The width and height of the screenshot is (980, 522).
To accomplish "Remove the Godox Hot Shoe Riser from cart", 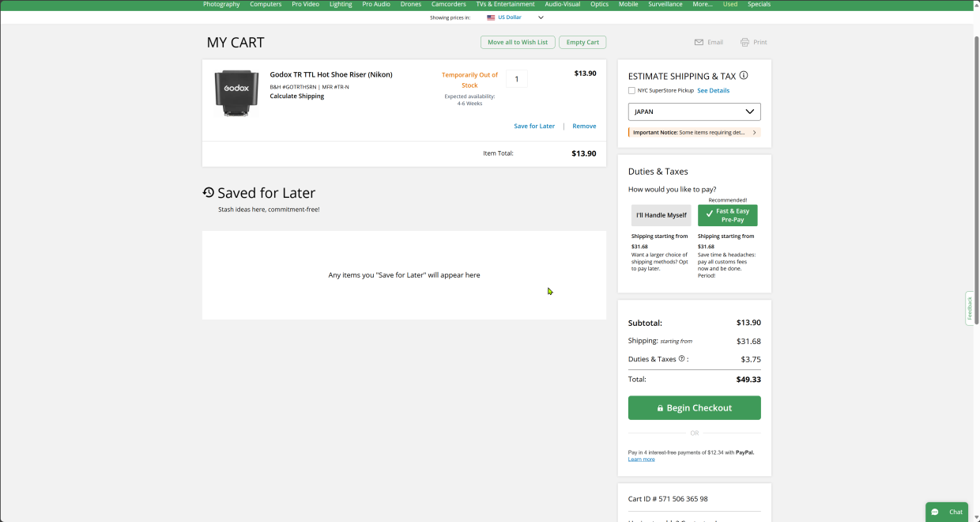I will click(584, 127).
